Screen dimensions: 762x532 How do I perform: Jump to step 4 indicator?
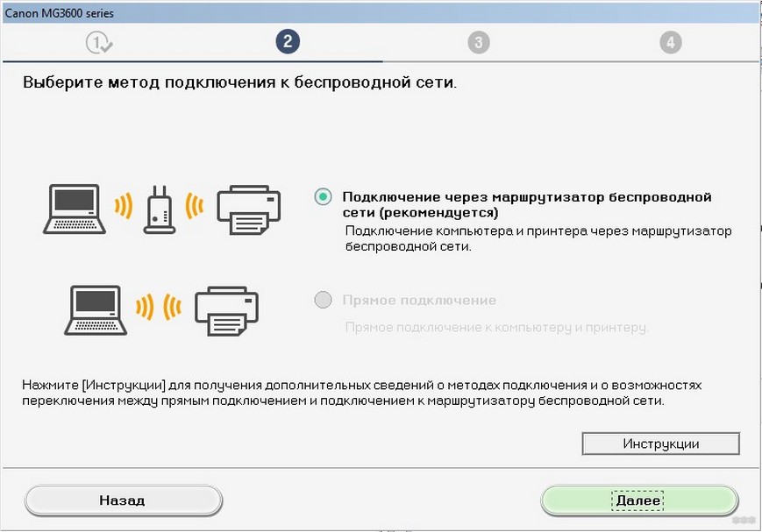670,42
